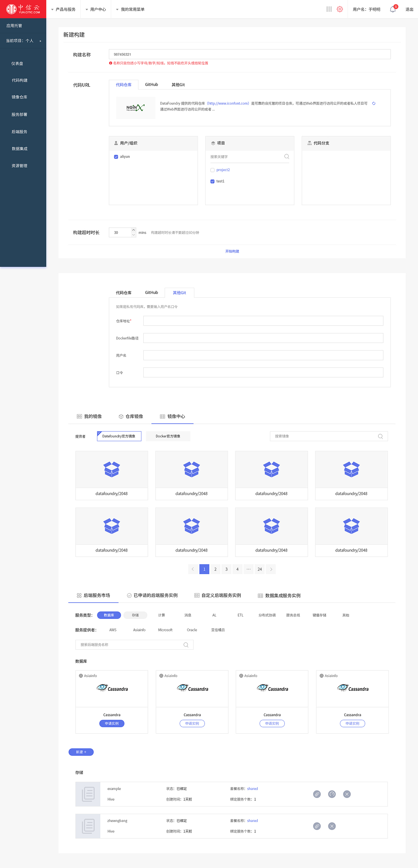Click into the 构建名称 input field

250,54
